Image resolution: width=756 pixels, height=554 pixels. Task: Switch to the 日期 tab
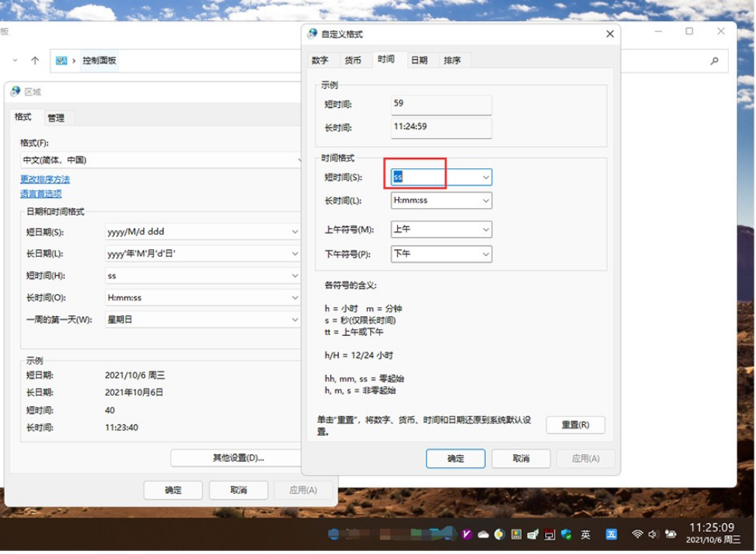click(419, 60)
